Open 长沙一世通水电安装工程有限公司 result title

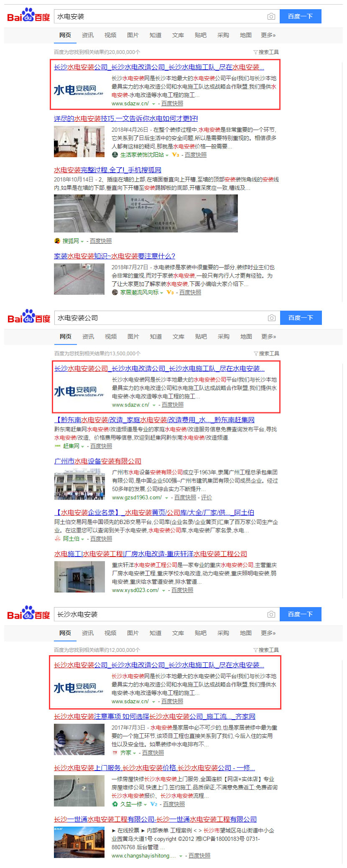[x=155, y=819]
